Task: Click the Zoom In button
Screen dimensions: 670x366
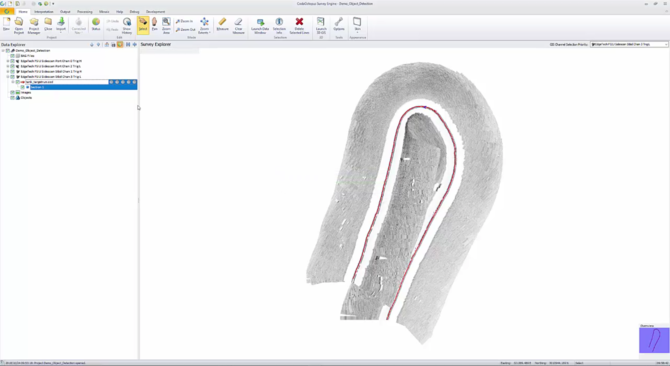Action: (x=185, y=21)
